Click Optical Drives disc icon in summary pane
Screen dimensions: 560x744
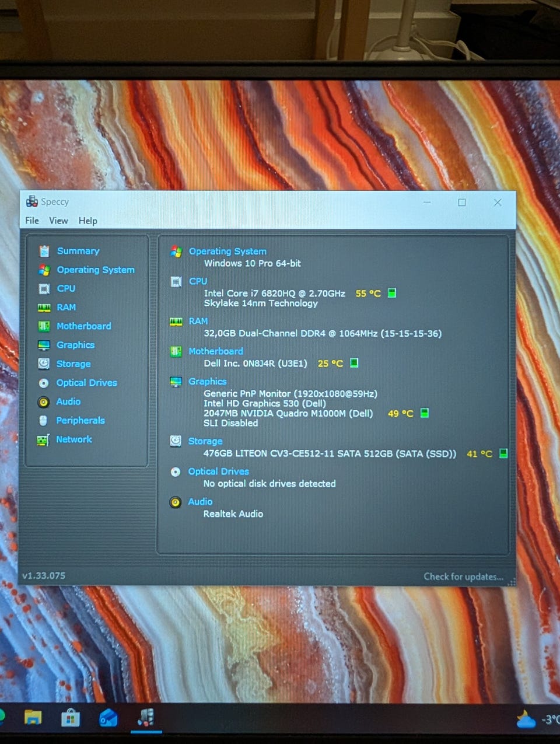click(x=175, y=471)
